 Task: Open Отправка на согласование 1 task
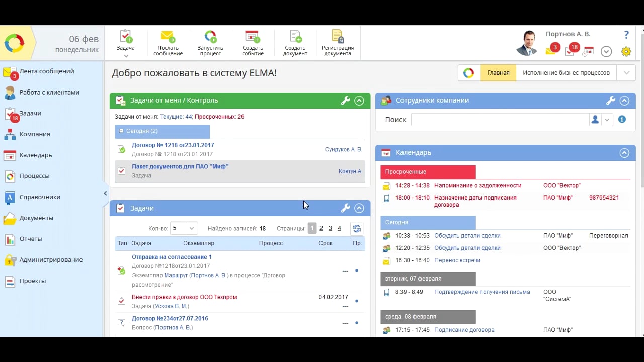pyautogui.click(x=172, y=257)
